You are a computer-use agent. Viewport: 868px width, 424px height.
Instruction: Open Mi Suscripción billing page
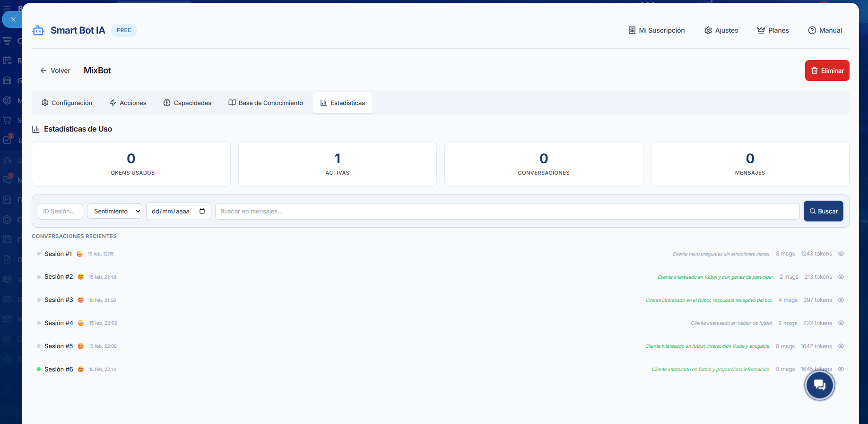pos(656,30)
